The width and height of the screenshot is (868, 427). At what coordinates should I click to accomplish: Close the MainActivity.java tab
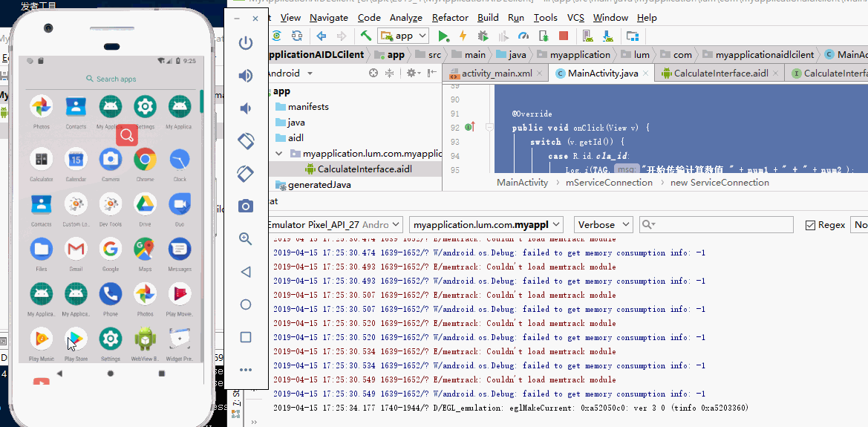[x=647, y=74]
